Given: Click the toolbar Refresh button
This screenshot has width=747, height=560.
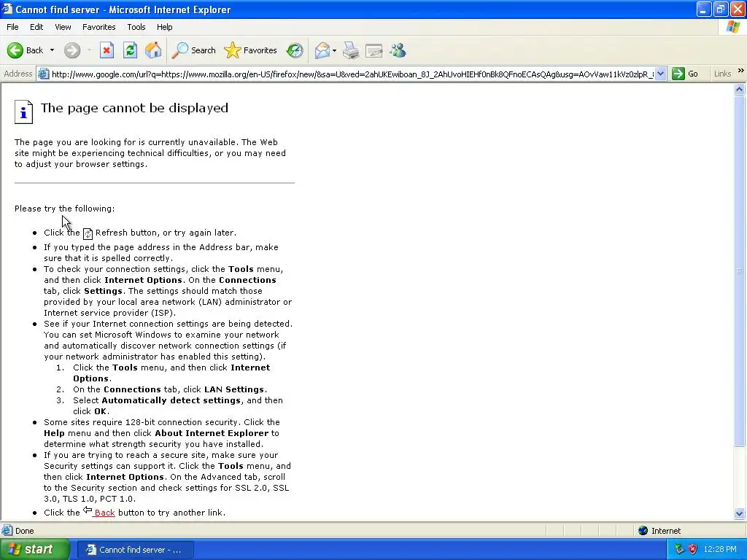Looking at the screenshot, I should coord(130,50).
